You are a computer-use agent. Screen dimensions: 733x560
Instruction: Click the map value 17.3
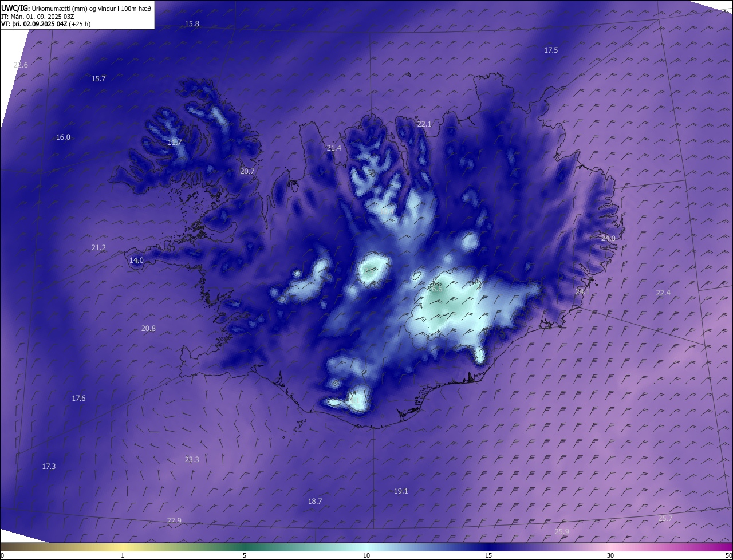point(49,466)
